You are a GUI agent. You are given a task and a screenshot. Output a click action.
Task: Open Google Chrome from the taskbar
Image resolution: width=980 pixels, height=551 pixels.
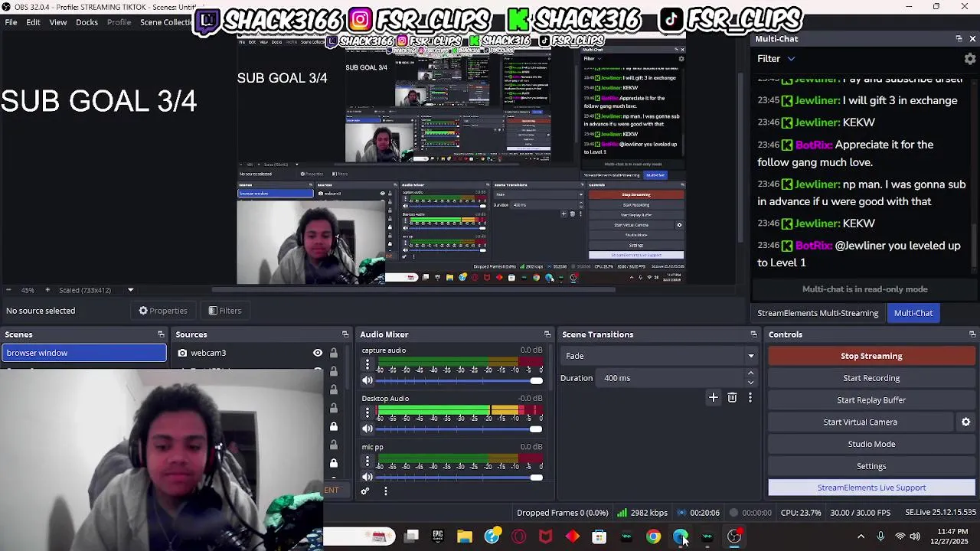(x=653, y=536)
